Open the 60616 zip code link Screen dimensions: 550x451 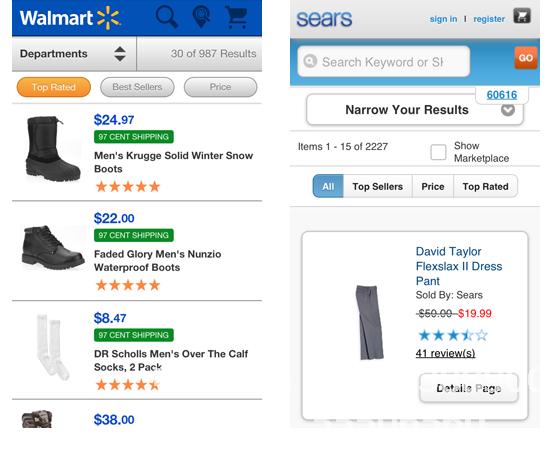(502, 95)
